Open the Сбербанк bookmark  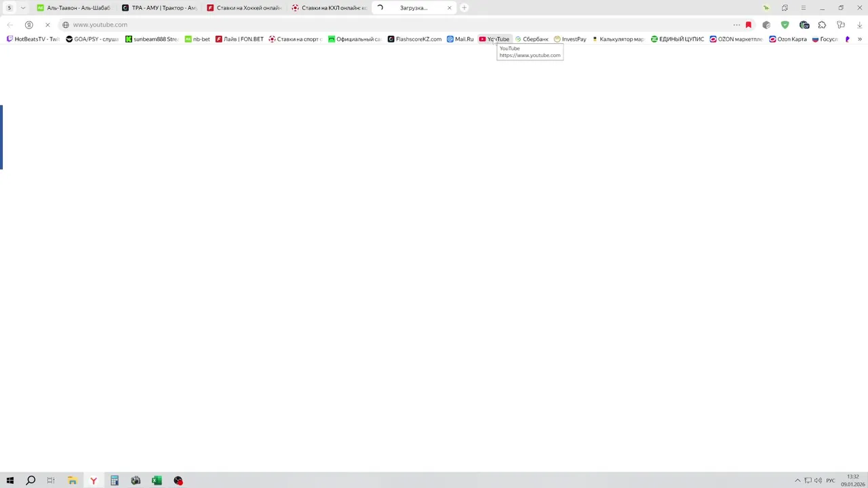(531, 39)
